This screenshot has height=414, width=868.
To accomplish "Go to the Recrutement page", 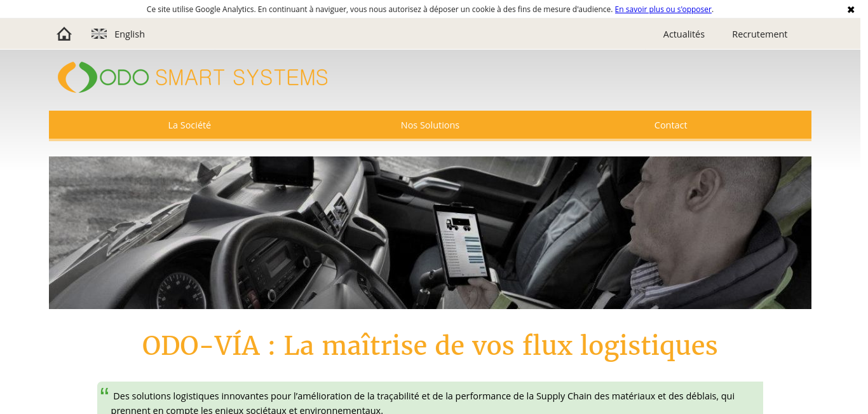I will [x=759, y=34].
